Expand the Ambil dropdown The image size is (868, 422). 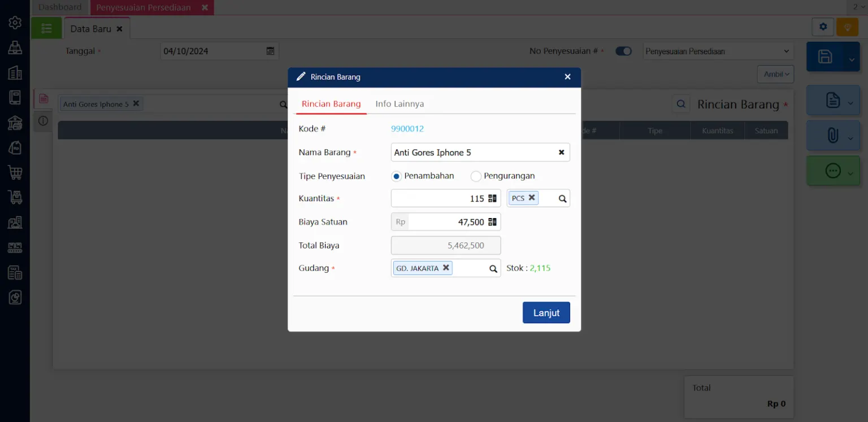[x=775, y=75]
